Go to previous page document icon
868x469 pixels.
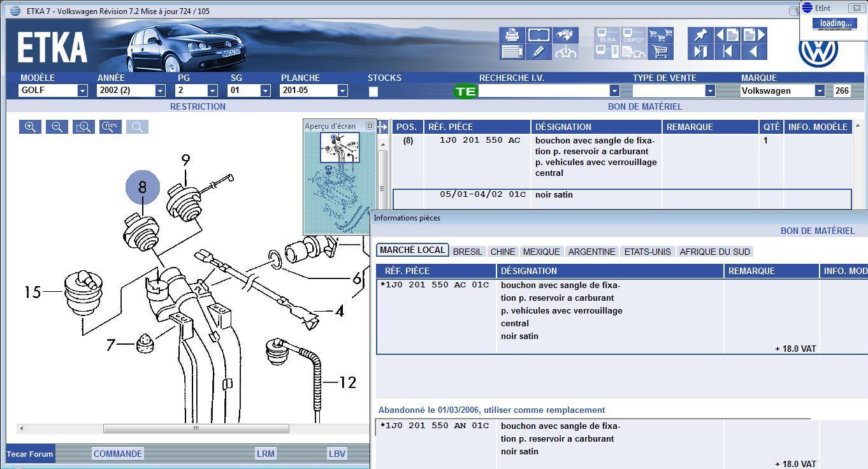(727, 35)
